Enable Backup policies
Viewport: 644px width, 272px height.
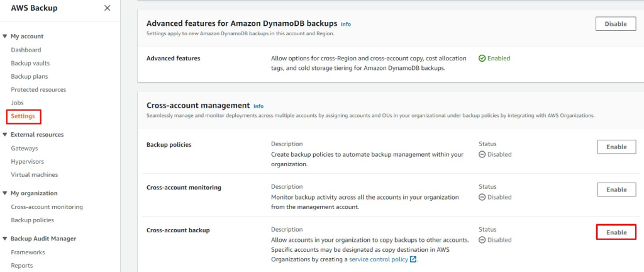tap(616, 147)
